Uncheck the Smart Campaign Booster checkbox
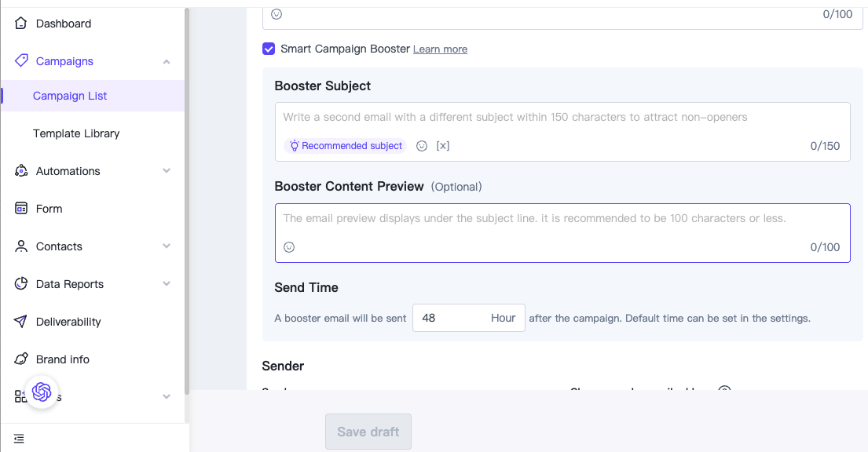Screen dimensions: 868x452 click(x=269, y=49)
